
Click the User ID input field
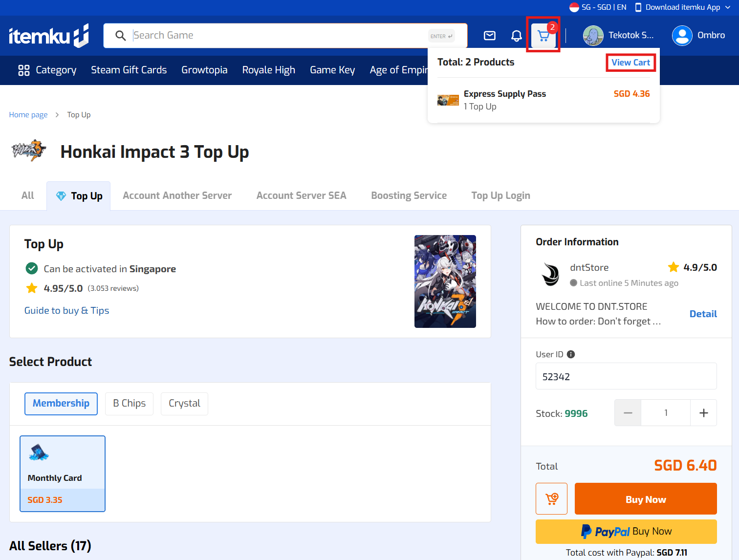pos(626,376)
